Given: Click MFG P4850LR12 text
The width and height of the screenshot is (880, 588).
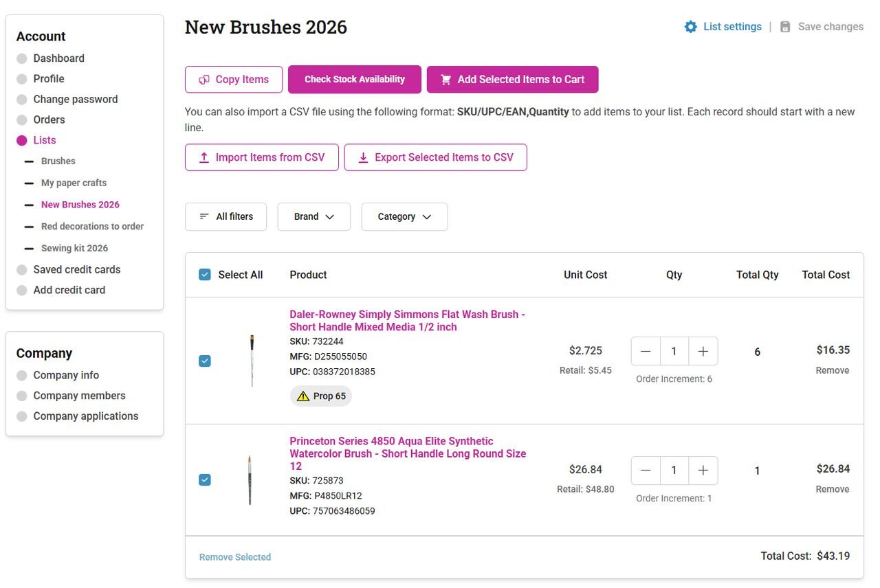Looking at the screenshot, I should 326,496.
